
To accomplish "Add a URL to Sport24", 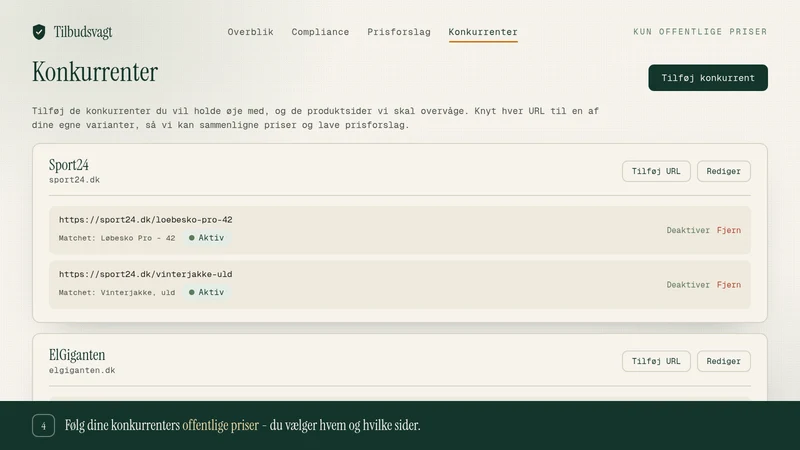I will [x=656, y=171].
